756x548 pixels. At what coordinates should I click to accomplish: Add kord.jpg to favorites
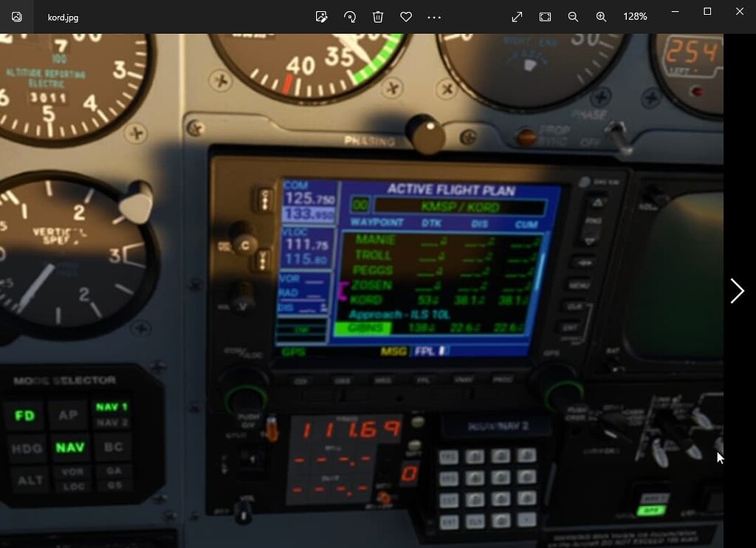(406, 16)
